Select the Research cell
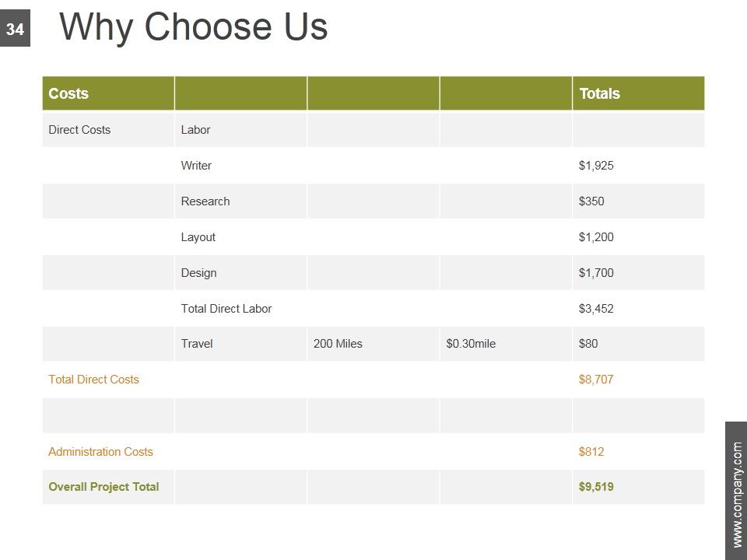Screen dimensions: 747x560 (240, 201)
